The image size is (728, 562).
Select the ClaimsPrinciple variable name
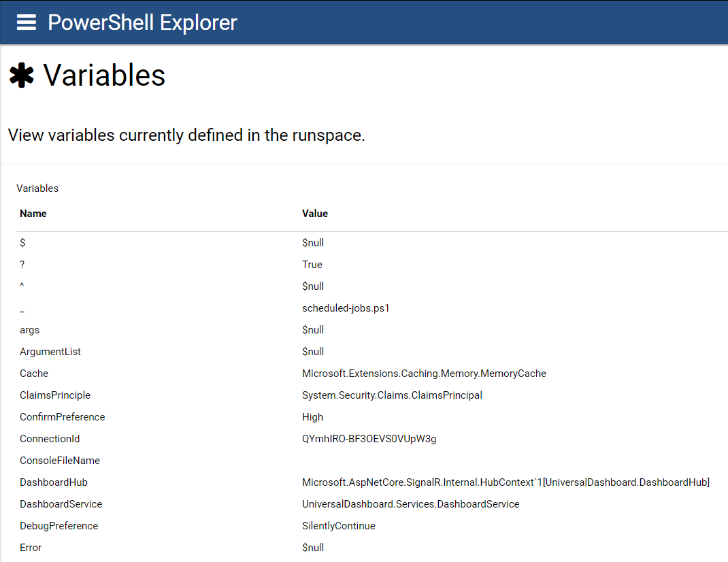(x=55, y=395)
